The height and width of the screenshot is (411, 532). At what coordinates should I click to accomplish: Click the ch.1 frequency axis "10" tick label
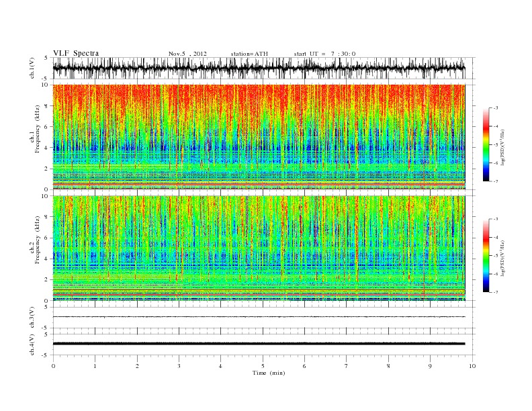click(46, 85)
